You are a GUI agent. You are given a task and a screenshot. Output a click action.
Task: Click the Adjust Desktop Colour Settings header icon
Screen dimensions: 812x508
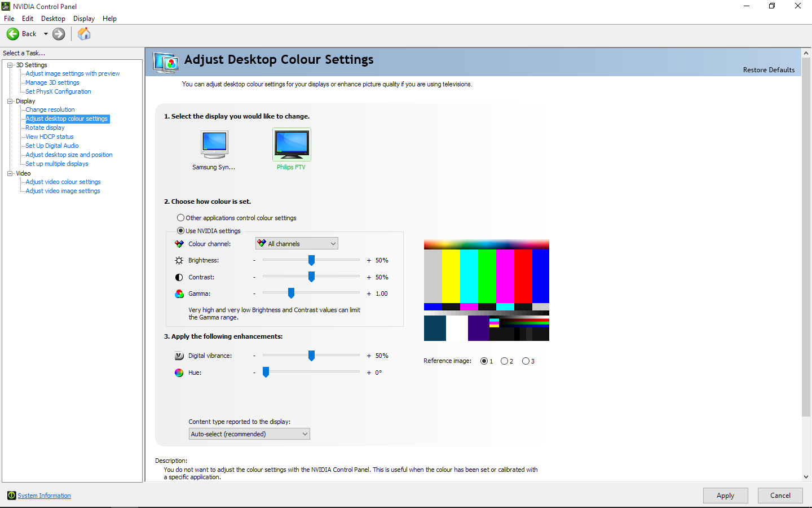click(x=166, y=62)
